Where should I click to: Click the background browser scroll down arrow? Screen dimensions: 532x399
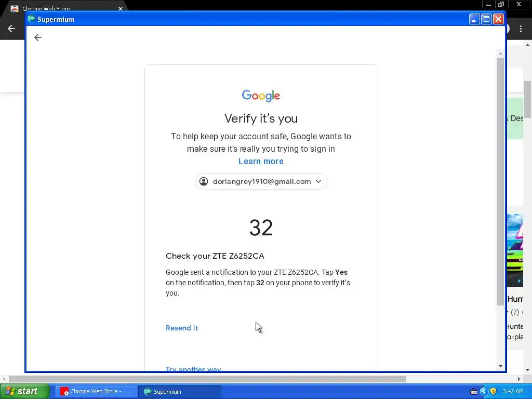click(x=528, y=370)
